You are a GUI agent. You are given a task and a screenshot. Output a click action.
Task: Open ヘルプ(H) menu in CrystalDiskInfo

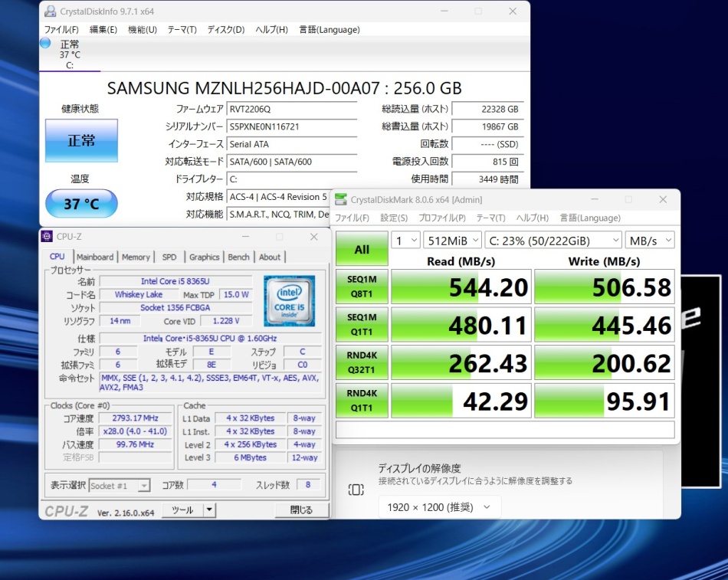pos(271,30)
